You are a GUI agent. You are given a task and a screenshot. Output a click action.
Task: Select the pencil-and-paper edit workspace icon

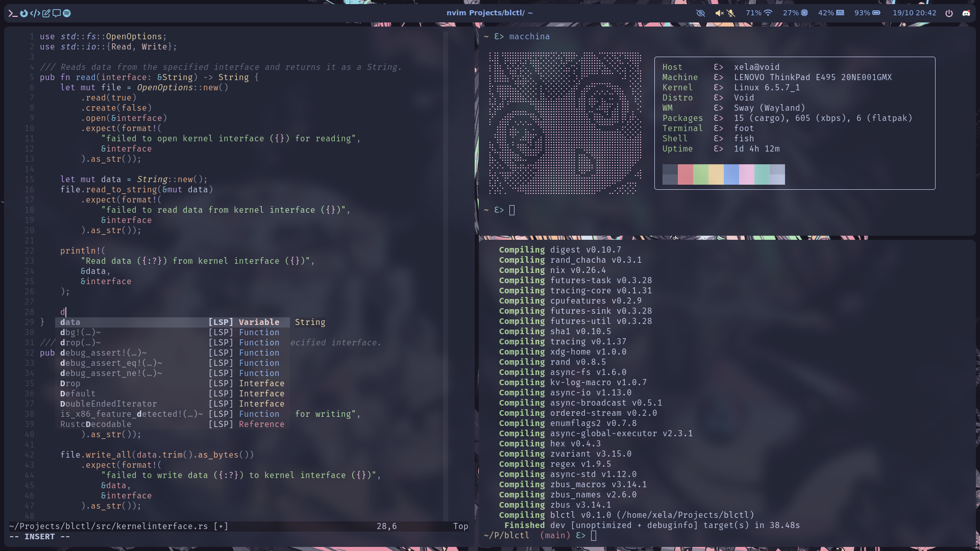46,13
